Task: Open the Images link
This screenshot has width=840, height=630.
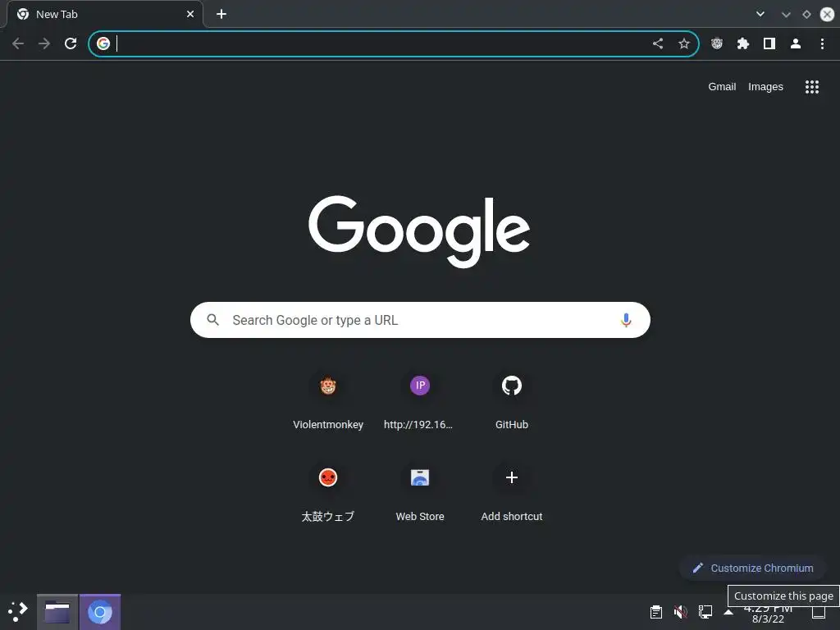Action: 765,87
